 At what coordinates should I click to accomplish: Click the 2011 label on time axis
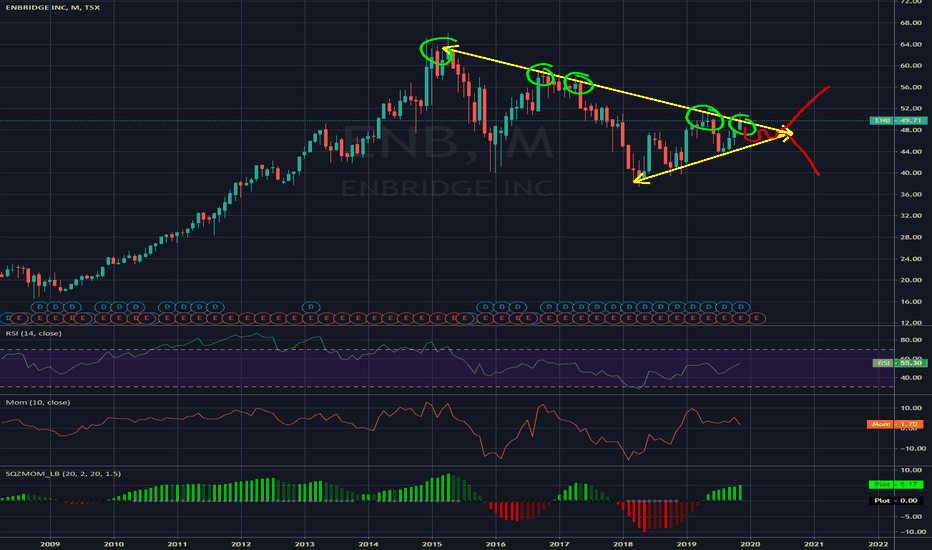(x=177, y=544)
